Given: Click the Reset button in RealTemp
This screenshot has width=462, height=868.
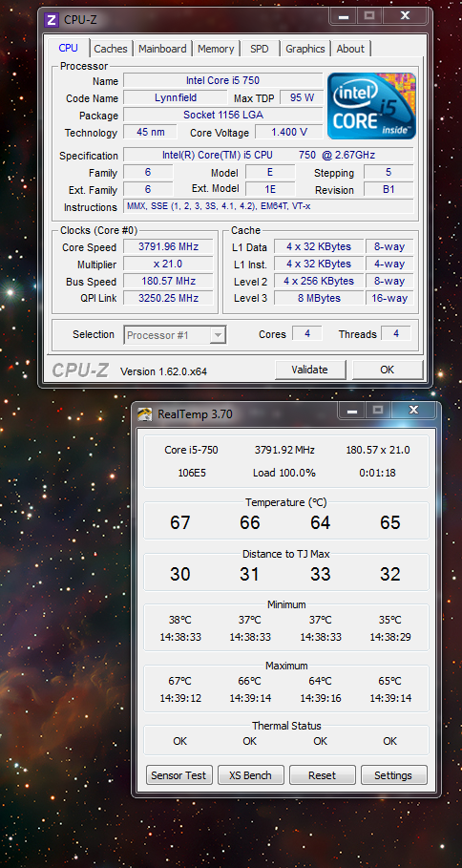Looking at the screenshot, I should pos(322,775).
